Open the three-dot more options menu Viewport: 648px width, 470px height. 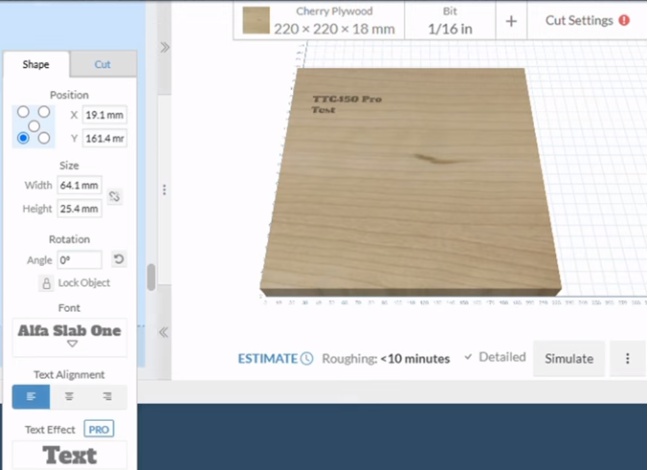tap(627, 358)
